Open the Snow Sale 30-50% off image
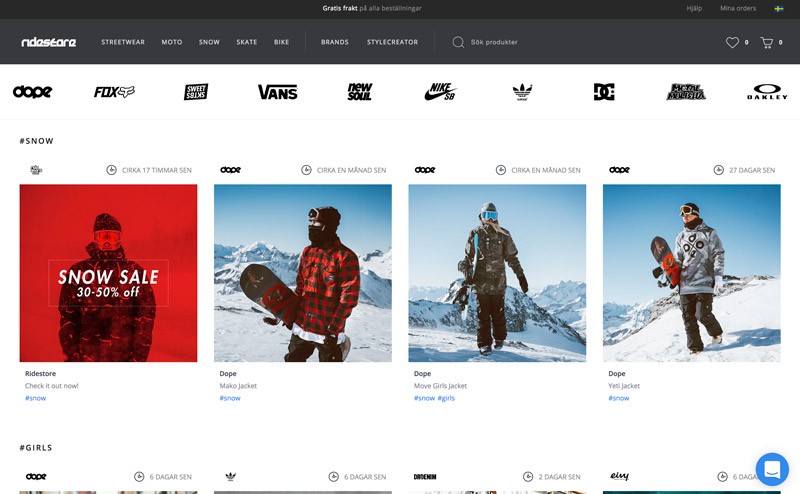 click(x=108, y=273)
